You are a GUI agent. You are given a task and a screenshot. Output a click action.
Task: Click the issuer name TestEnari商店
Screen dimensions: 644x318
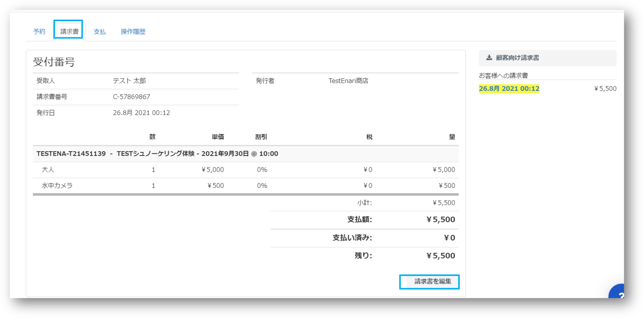tap(348, 81)
